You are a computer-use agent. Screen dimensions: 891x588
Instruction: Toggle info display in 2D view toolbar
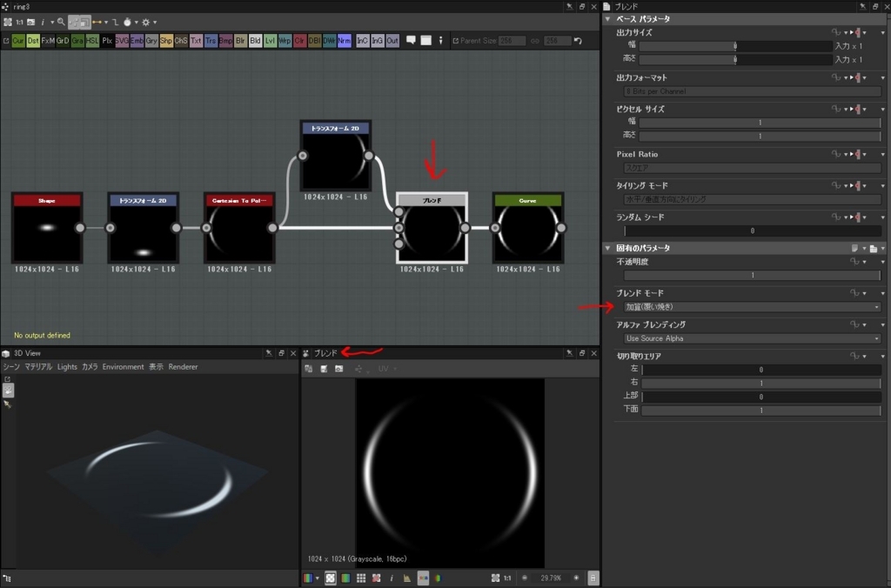392,578
